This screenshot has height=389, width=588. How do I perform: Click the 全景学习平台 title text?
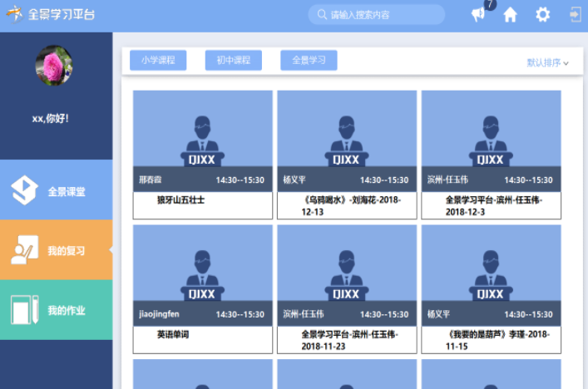tap(61, 15)
